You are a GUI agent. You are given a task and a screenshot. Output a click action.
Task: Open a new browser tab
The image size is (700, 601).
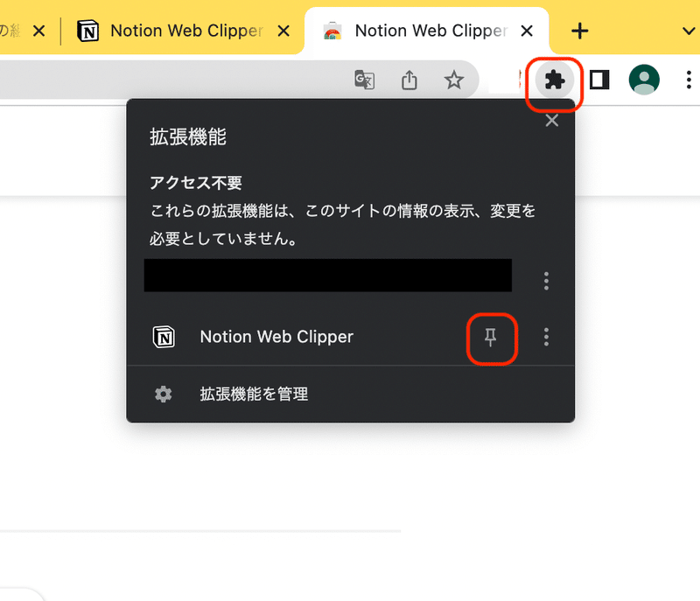click(580, 31)
